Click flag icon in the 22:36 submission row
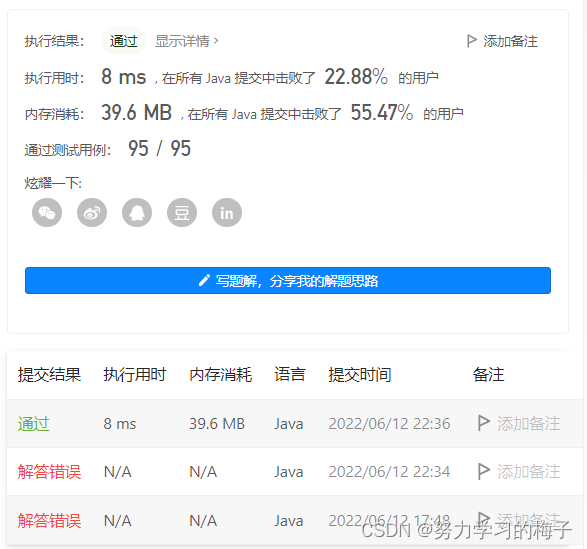The width and height of the screenshot is (587, 549). pyautogui.click(x=483, y=423)
